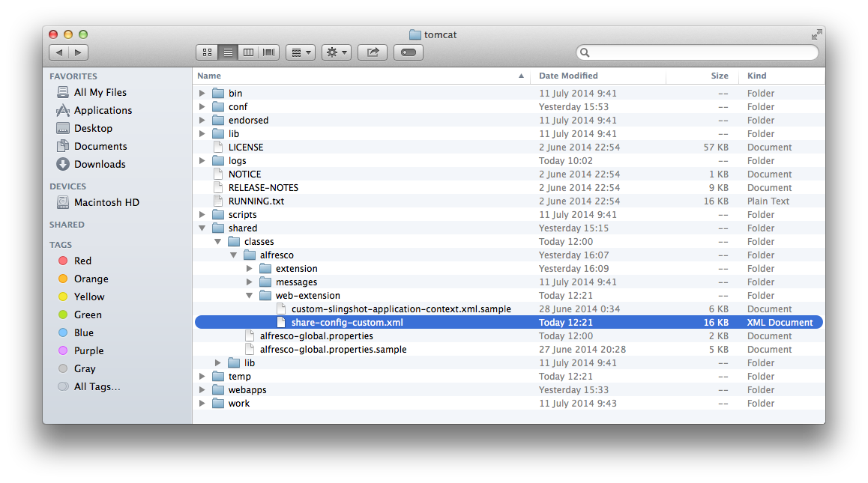Collapse the alfresco folder

[x=234, y=255]
